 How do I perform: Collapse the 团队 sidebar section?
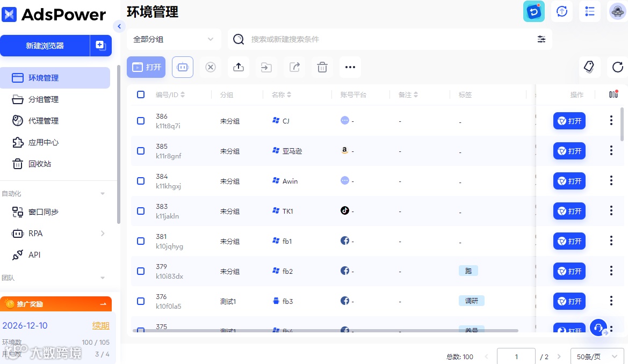tap(103, 278)
